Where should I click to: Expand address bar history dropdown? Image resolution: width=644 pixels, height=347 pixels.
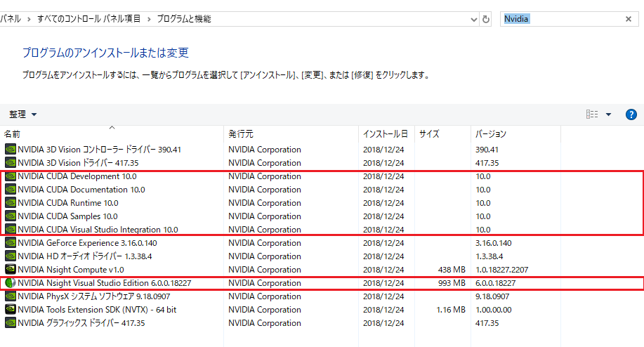coord(473,19)
